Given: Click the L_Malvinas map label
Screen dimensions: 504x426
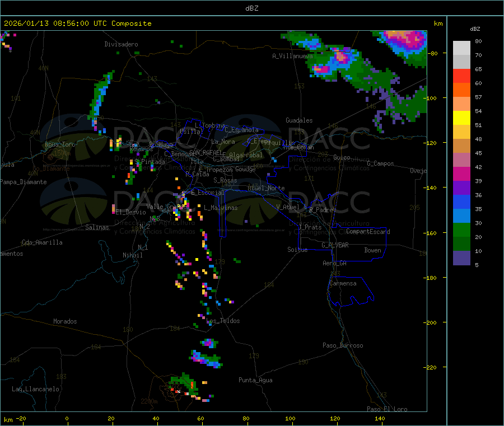Looking at the screenshot, I should click(221, 208).
